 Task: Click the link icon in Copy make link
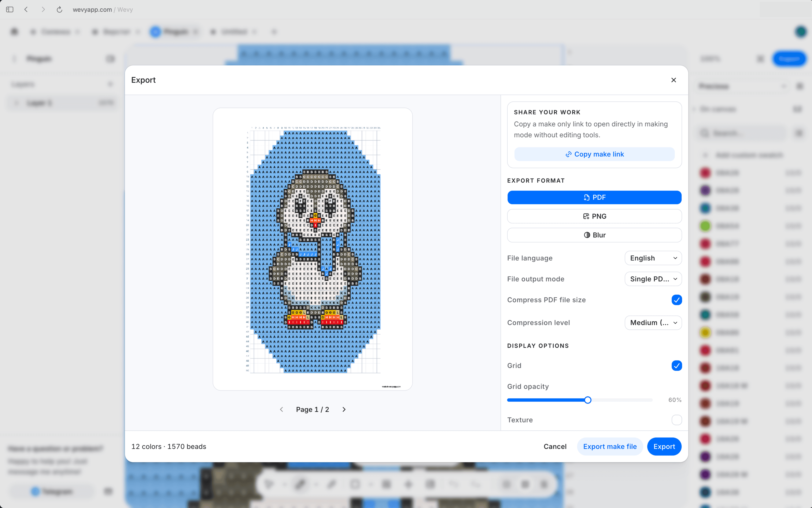coord(568,154)
